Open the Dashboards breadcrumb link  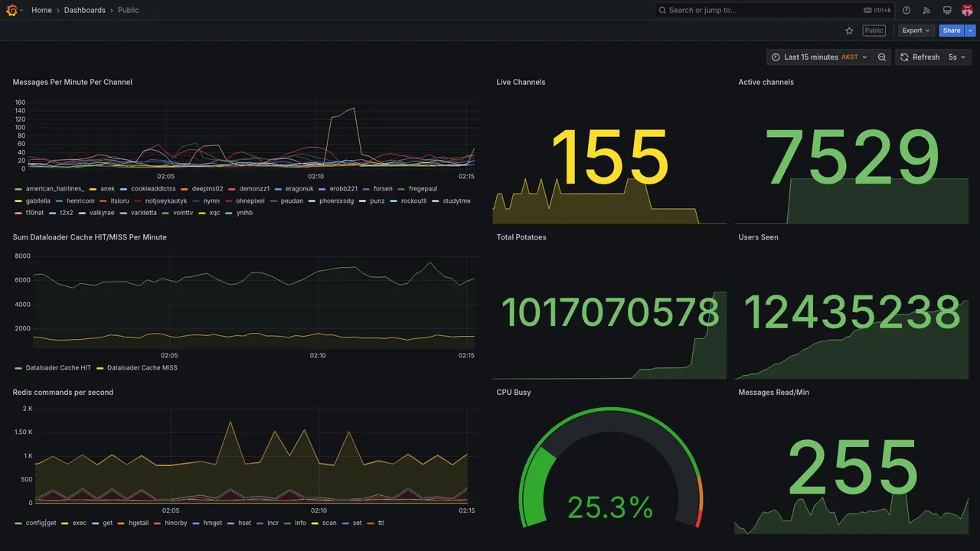(x=85, y=10)
